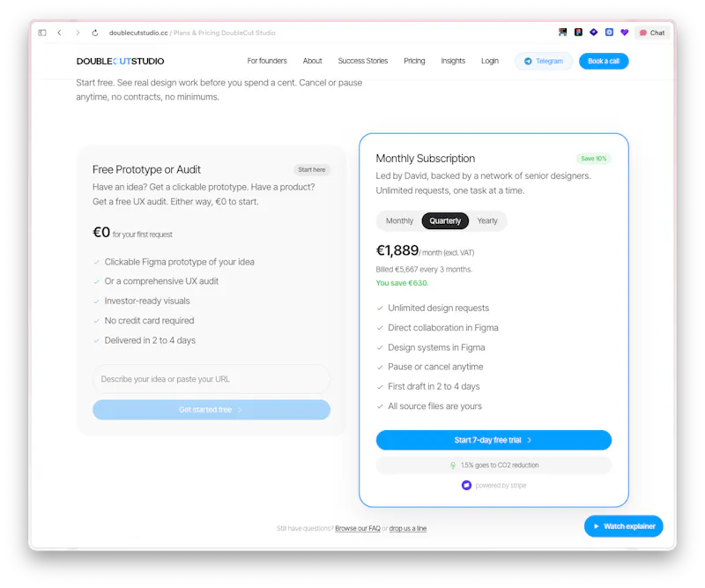Screen dimensions: 705x588
Task: Click the Investor-ready visuals text
Action: 147,301
